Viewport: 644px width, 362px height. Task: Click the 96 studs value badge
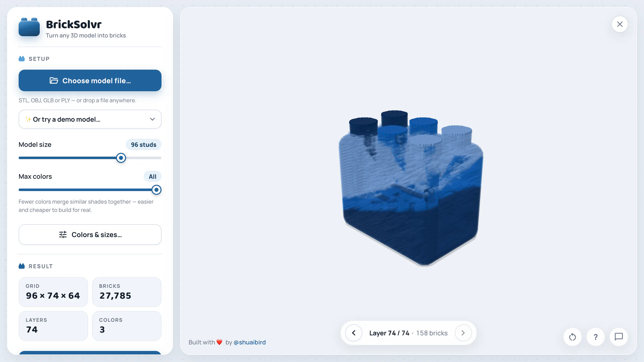pyautogui.click(x=144, y=145)
